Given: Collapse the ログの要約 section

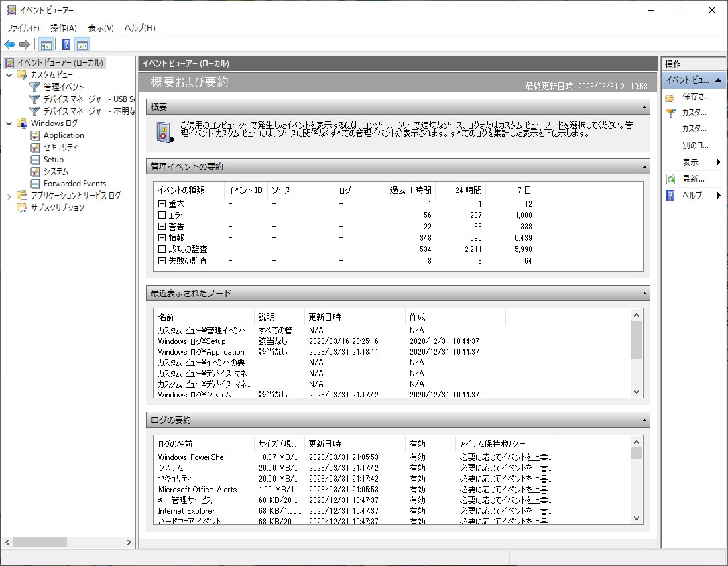Looking at the screenshot, I should coord(644,420).
